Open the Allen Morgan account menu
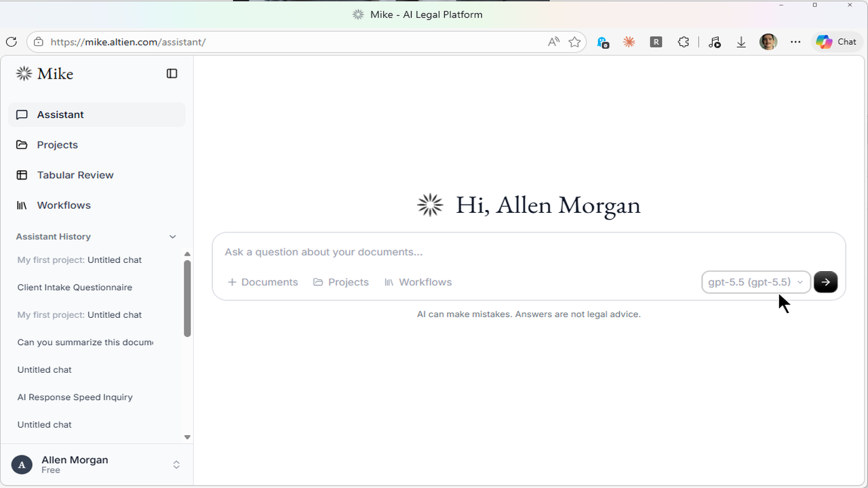Screen dimensions: 868x488 [96, 464]
